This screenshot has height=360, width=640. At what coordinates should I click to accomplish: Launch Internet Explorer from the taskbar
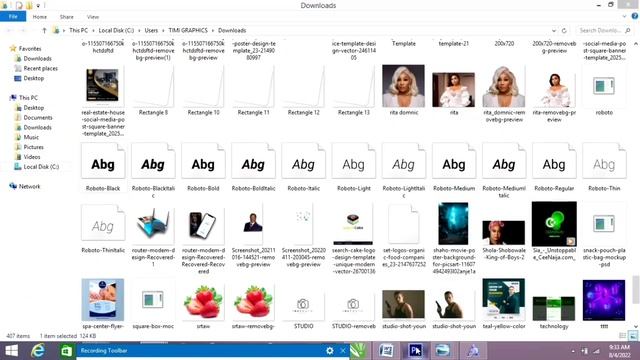(x=38, y=351)
